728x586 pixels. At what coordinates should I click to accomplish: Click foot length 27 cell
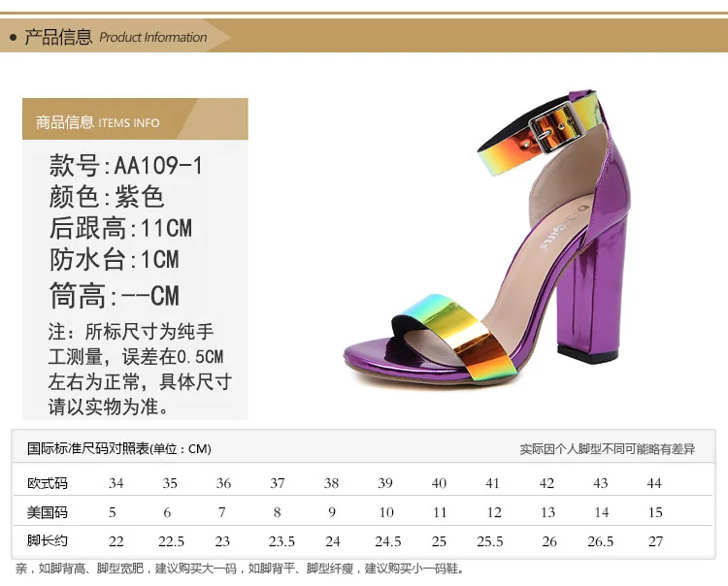click(x=655, y=541)
